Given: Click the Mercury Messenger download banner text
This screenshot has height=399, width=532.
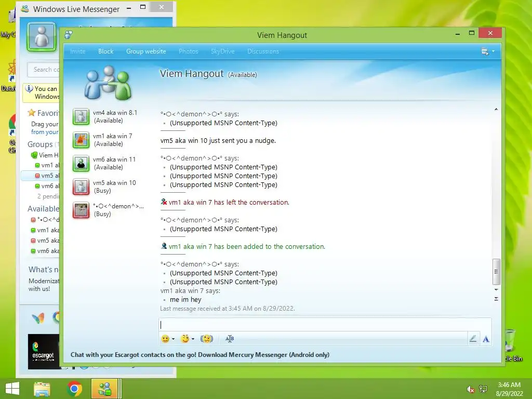Looking at the screenshot, I should pyautogui.click(x=200, y=354).
